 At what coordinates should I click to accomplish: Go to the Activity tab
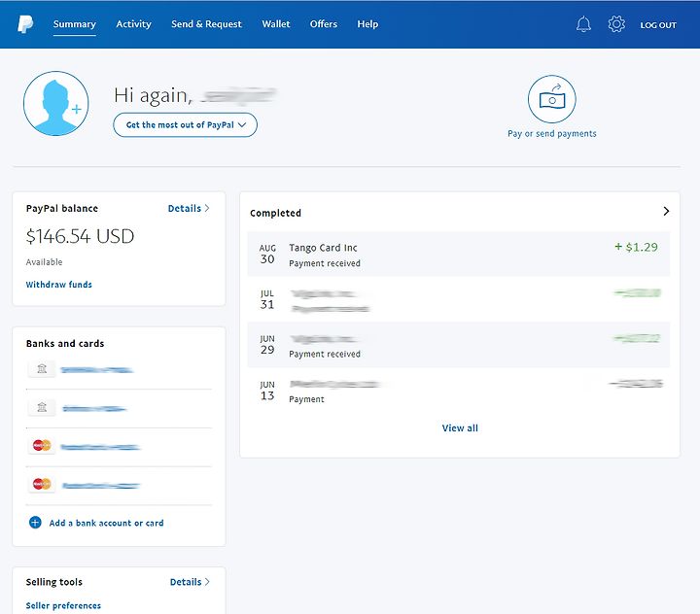click(133, 24)
